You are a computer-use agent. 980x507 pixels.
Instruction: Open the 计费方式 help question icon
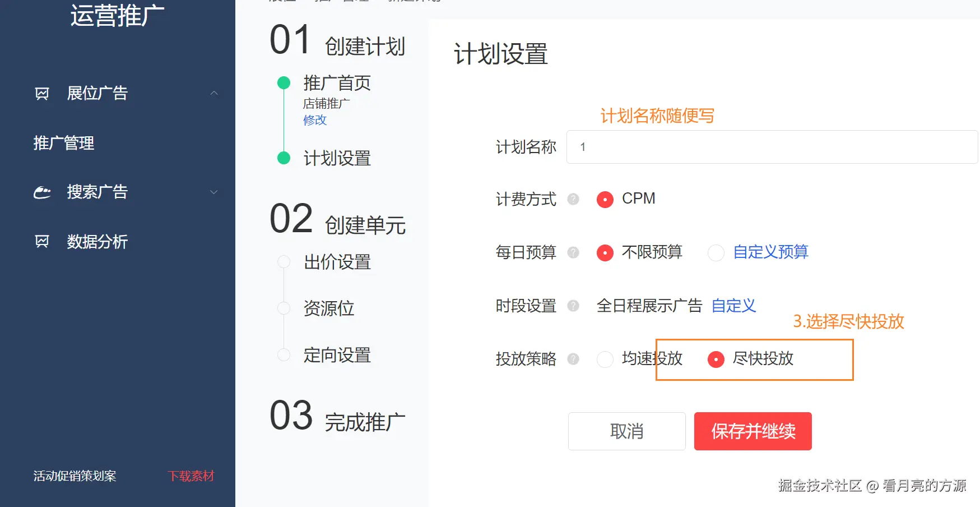click(573, 199)
